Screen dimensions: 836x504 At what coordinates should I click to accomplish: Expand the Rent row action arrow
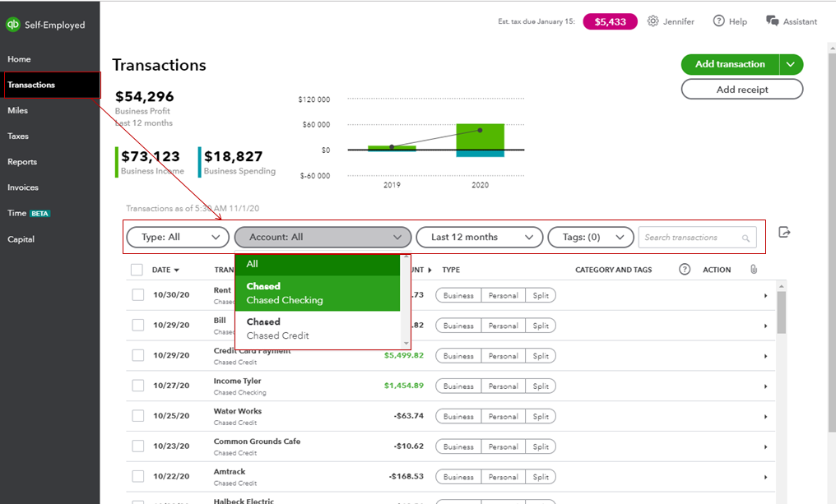pos(765,296)
